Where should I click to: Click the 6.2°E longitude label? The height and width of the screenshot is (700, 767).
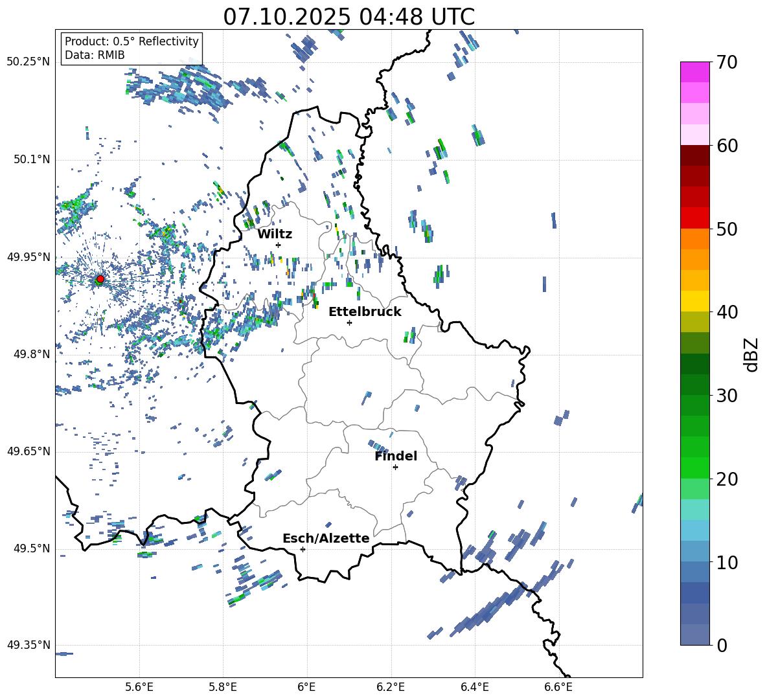pos(391,687)
